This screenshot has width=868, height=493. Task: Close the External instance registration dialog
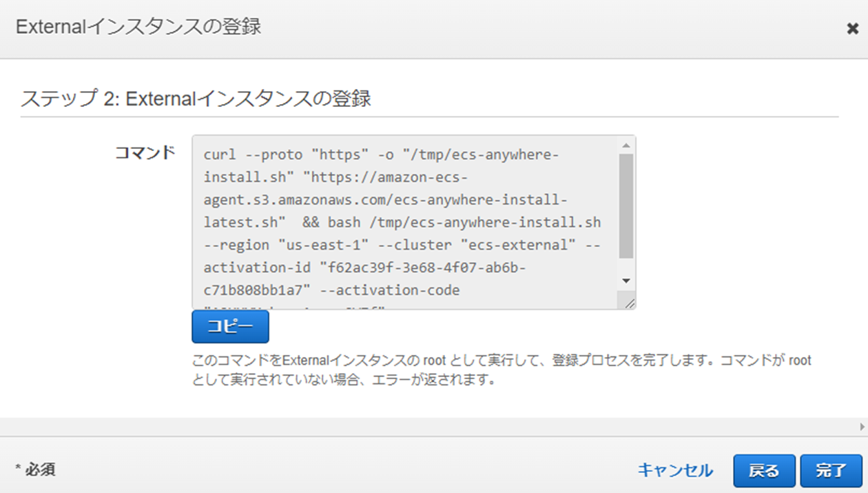click(852, 28)
